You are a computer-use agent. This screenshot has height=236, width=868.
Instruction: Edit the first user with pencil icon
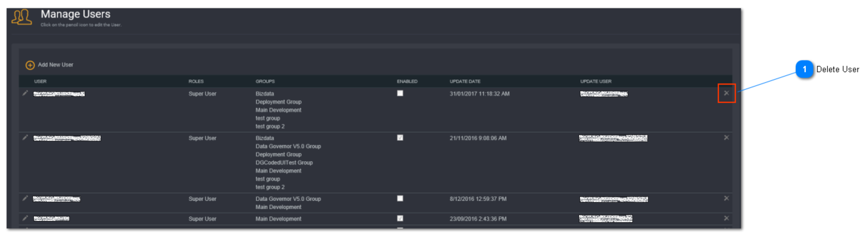[x=25, y=93]
